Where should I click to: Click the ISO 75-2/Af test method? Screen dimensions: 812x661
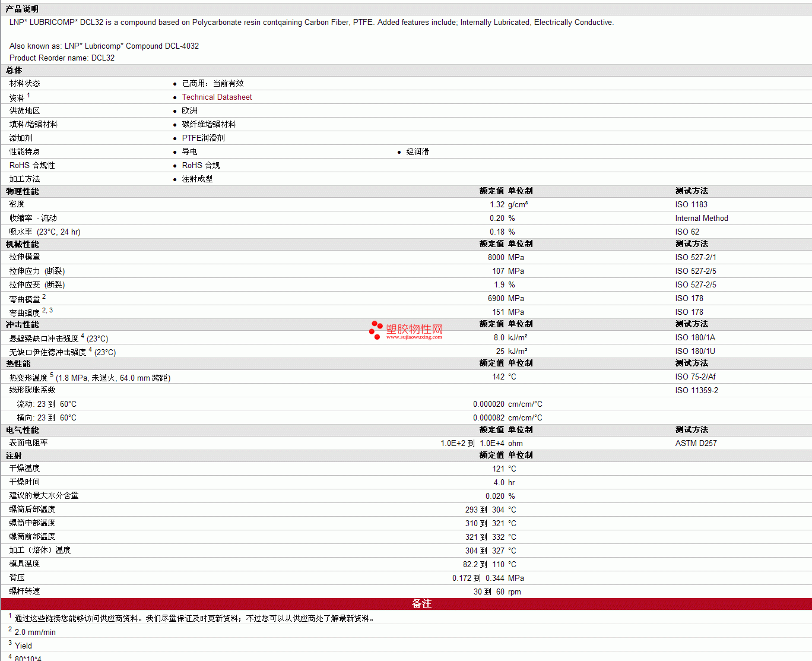click(x=696, y=377)
